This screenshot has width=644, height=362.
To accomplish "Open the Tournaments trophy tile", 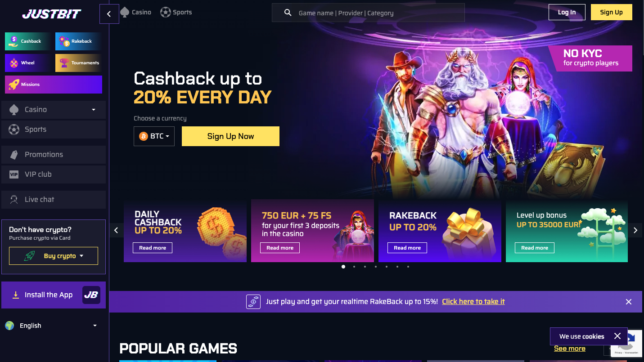I will tap(79, 63).
